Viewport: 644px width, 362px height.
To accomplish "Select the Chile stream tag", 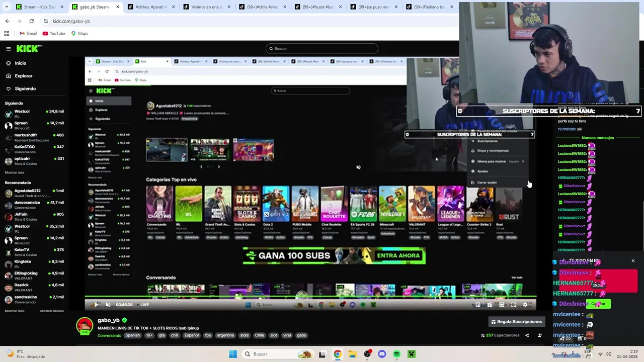I will click(259, 335).
